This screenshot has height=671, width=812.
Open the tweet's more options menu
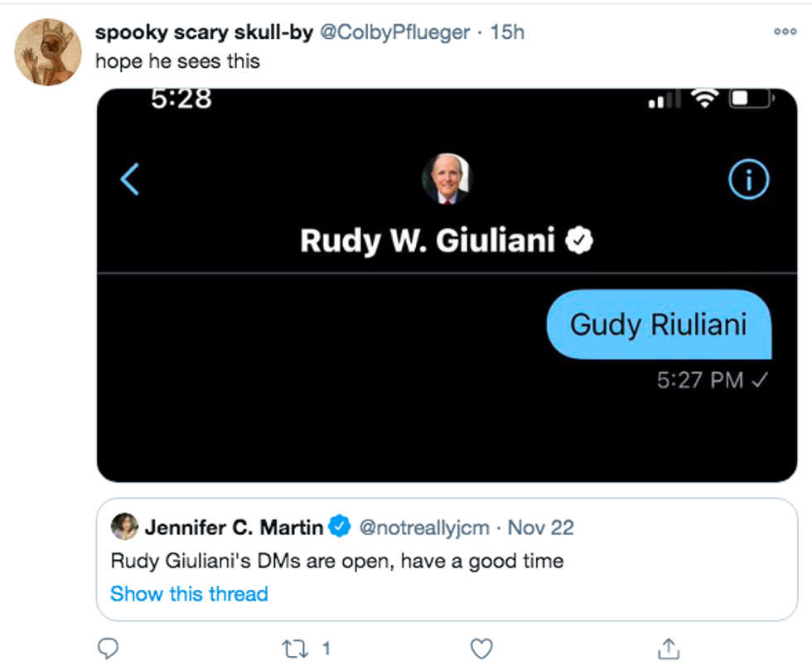coord(784,31)
